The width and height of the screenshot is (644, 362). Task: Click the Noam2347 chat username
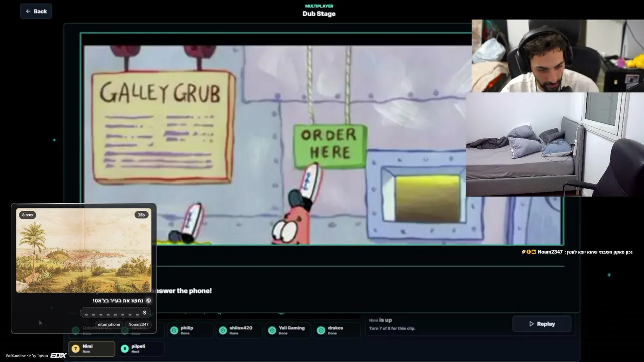[x=550, y=252]
